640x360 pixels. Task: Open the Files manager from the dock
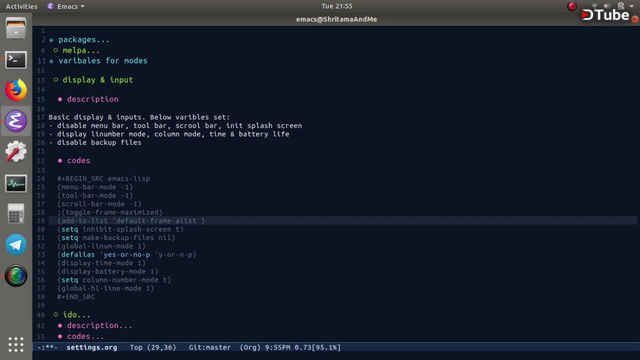pos(16,28)
